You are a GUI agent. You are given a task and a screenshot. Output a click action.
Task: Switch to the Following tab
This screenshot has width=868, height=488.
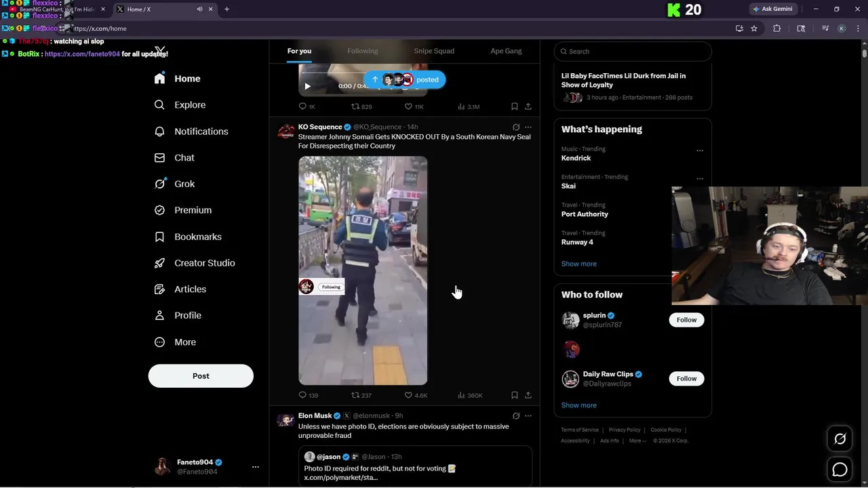pyautogui.click(x=363, y=51)
